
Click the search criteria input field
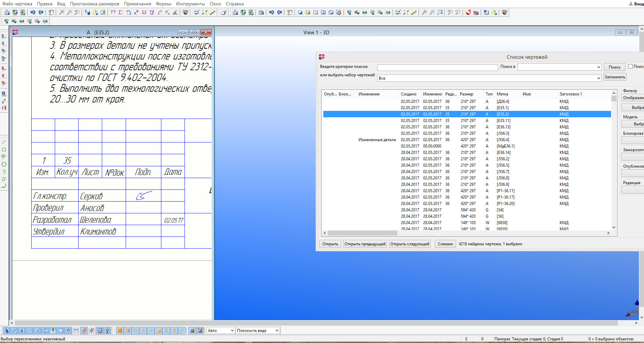pos(437,68)
